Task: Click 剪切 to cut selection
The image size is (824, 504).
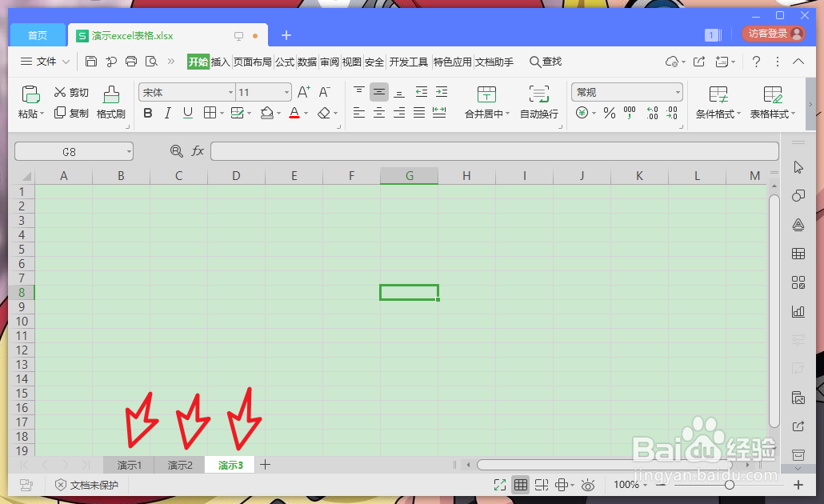Action: [x=71, y=91]
